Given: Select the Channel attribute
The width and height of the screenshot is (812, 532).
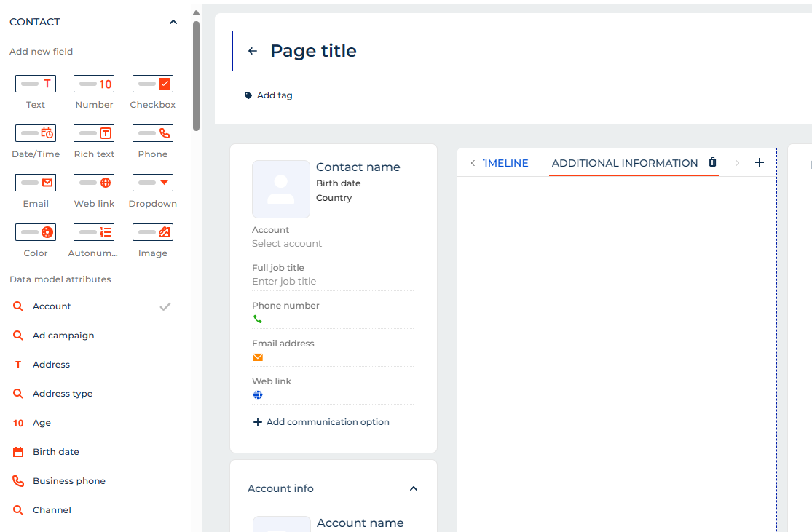Looking at the screenshot, I should click(52, 509).
